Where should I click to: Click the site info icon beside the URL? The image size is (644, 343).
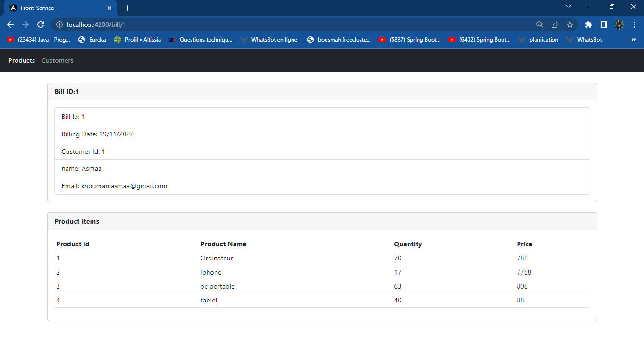click(x=59, y=24)
